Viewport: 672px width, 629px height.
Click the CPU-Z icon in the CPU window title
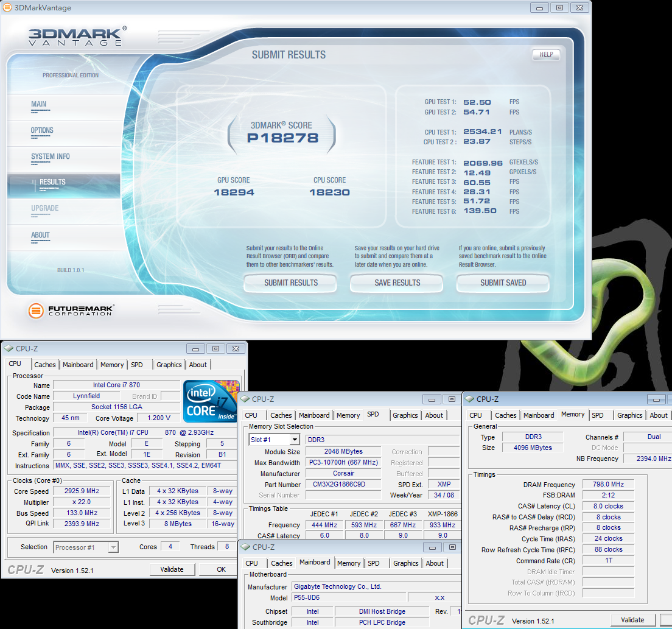[9, 349]
